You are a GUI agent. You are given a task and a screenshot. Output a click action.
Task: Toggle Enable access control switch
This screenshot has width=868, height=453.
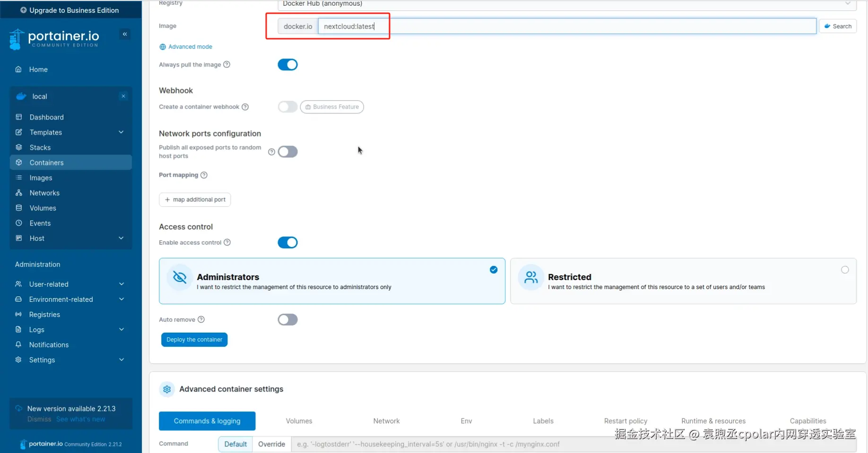pyautogui.click(x=287, y=242)
